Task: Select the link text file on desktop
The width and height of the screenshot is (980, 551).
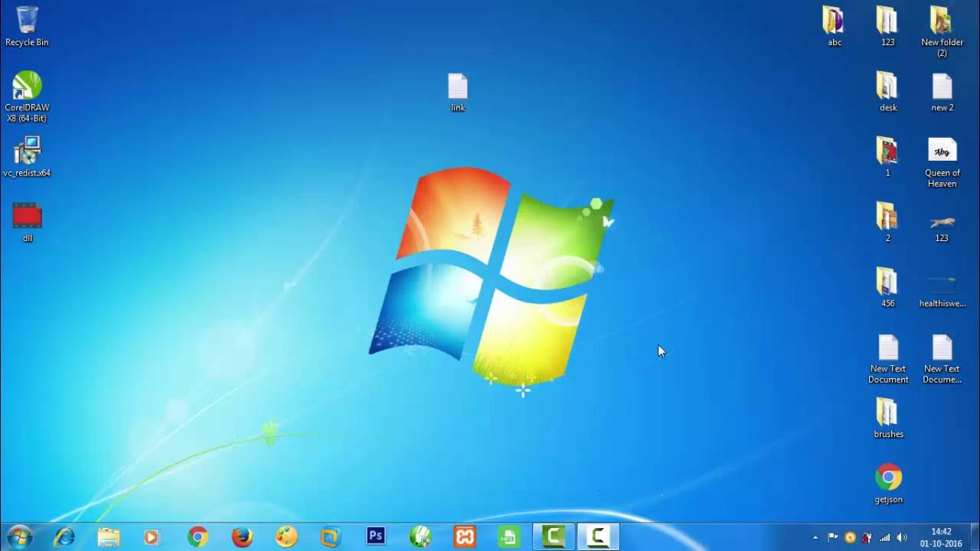Action: coord(458,93)
